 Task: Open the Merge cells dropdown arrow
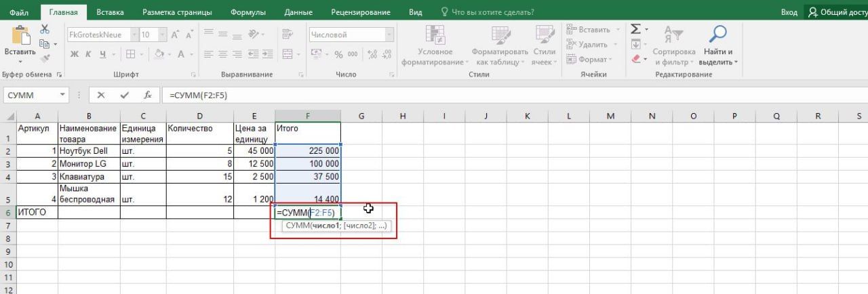coord(298,54)
